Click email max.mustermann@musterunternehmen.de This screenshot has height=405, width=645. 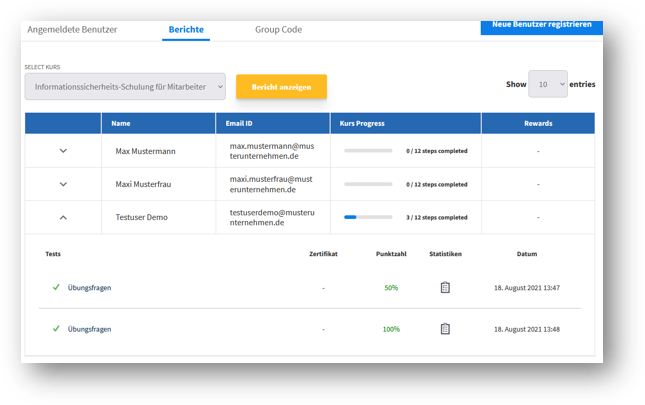[272, 151]
